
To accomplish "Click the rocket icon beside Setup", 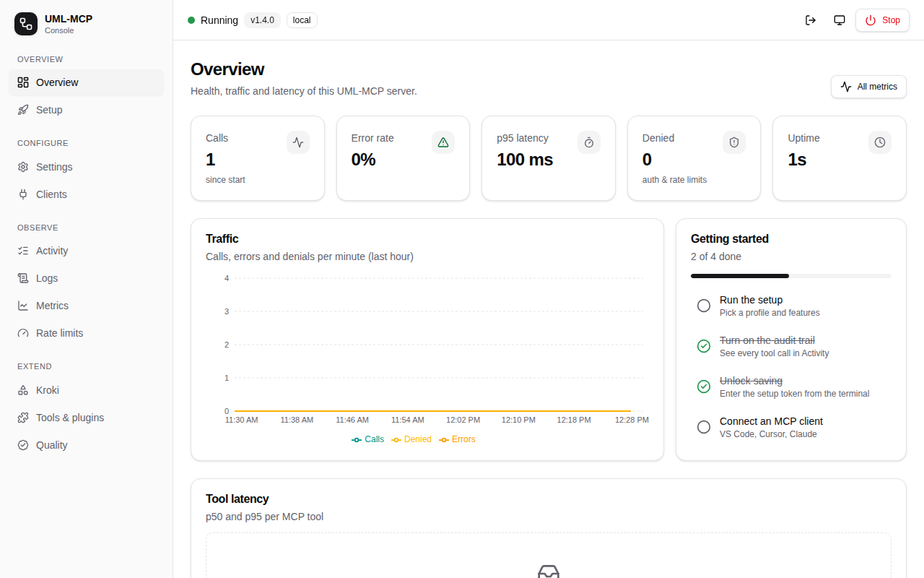I will 23,110.
